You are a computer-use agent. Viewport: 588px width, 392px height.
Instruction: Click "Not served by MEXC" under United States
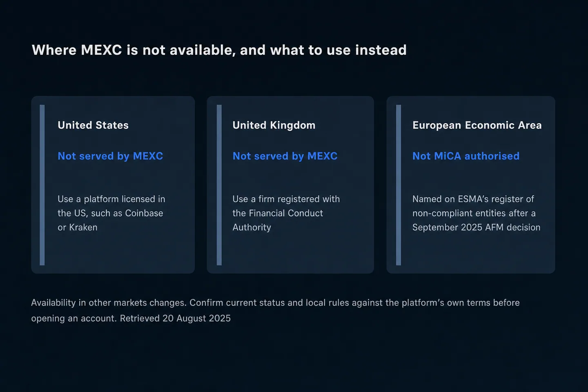point(110,156)
